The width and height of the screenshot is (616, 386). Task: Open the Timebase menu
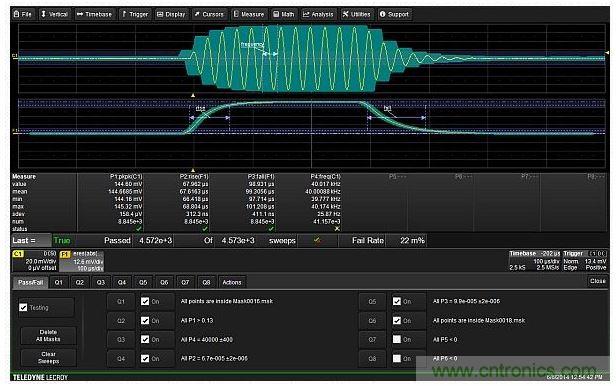94,14
